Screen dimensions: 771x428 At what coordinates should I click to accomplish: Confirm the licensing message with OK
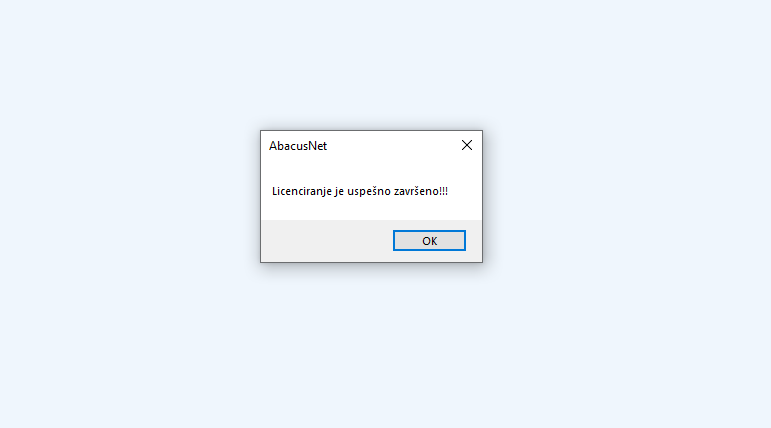[429, 241]
